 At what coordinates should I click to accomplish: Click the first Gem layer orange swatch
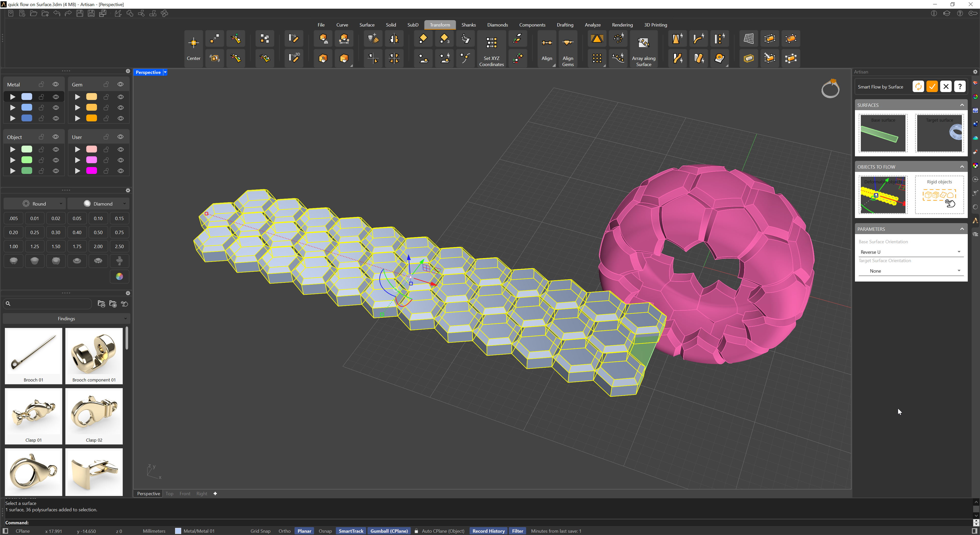[x=92, y=97]
